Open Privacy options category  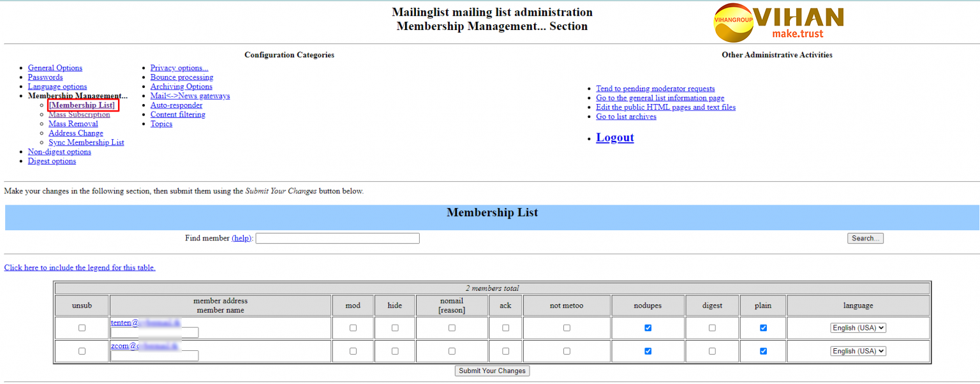click(179, 68)
